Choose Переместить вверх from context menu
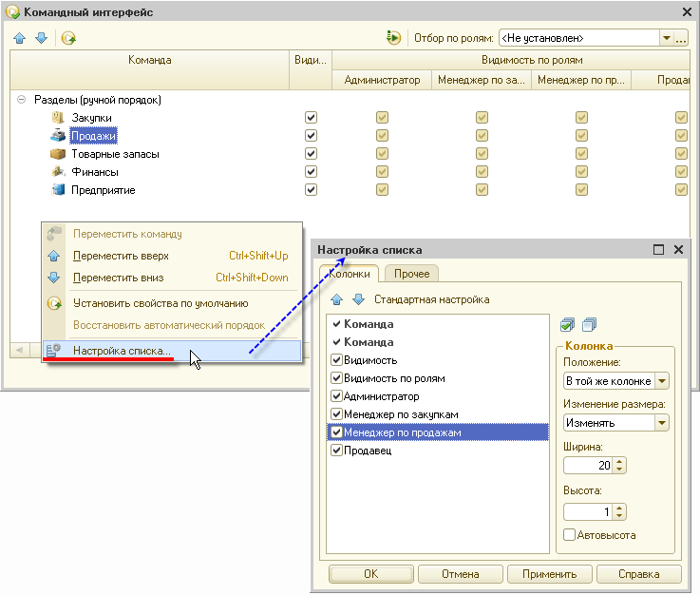Image resolution: width=700 pixels, height=595 pixels. [x=171, y=256]
